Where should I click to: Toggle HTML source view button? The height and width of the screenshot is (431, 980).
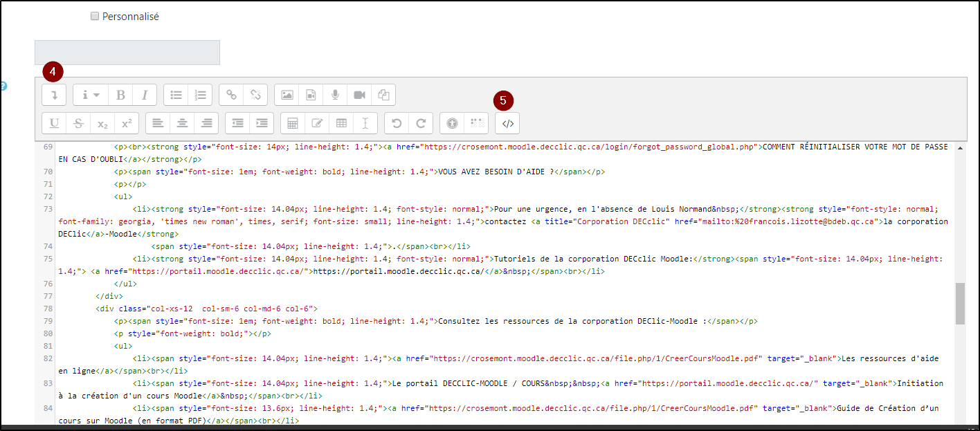coord(507,123)
